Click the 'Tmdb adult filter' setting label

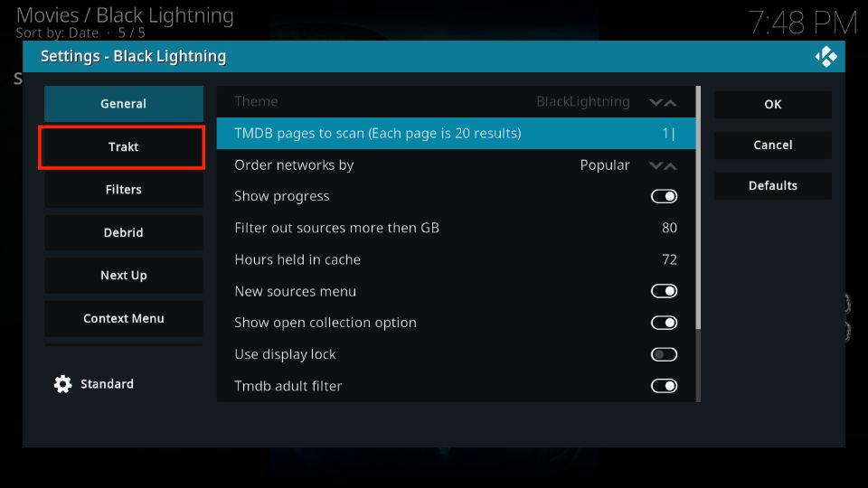(x=288, y=386)
